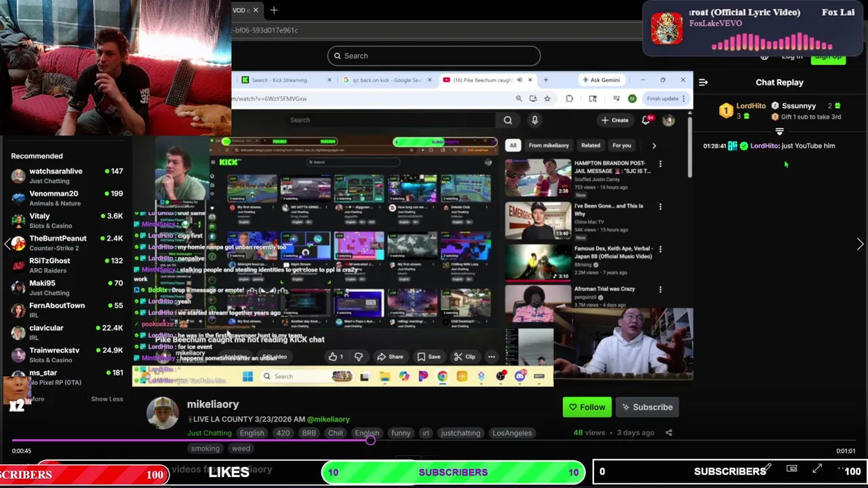Viewport: 868px width, 488px height.
Task: Click the YouTube search input field
Action: pyautogui.click(x=391, y=120)
